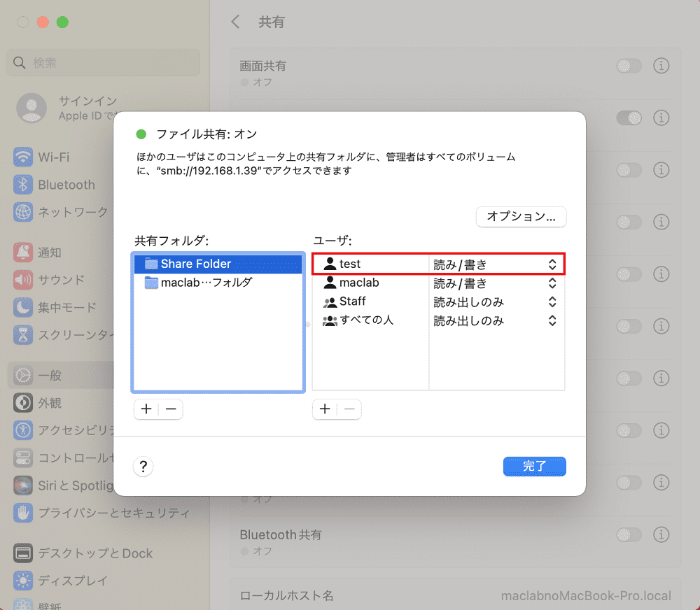
Task: Click the magnifier icon in search field
Action: click(x=19, y=62)
